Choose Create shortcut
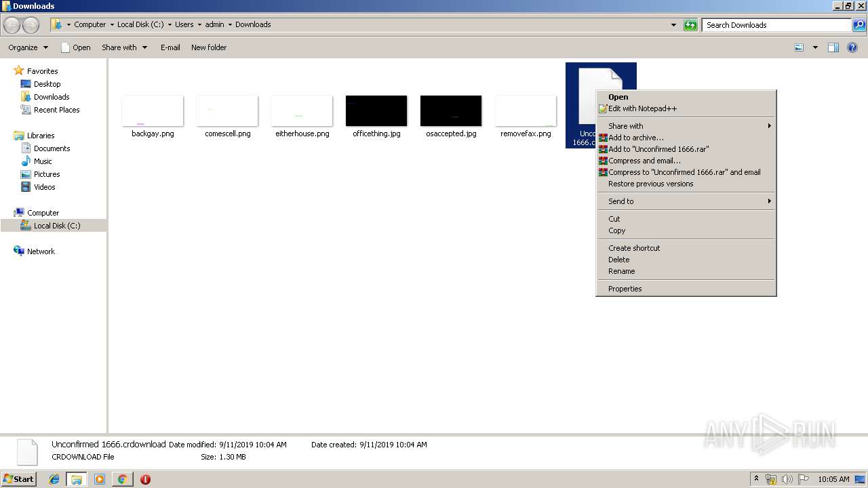The width and height of the screenshot is (868, 488). [x=686, y=248]
